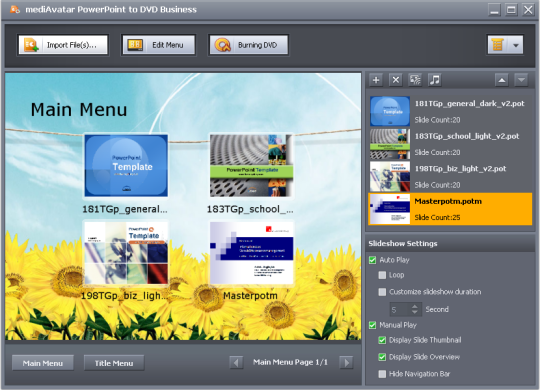Select the 198TGp_biz_ligh preview thumbnail

click(x=126, y=253)
